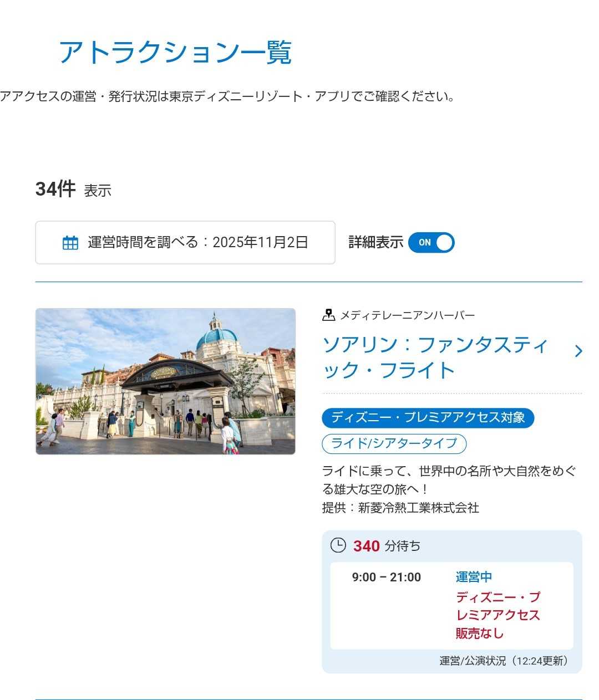This screenshot has height=700, width=599.
Task: Select the ディズニー・プレミアアクセス対象 tag
Action: click(428, 418)
